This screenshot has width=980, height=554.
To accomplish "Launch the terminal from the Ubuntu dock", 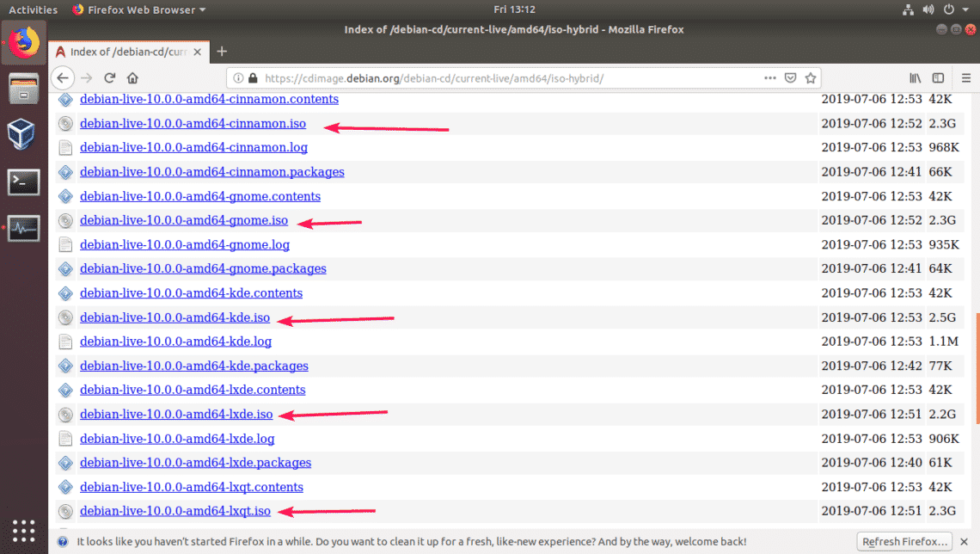I will (x=23, y=182).
